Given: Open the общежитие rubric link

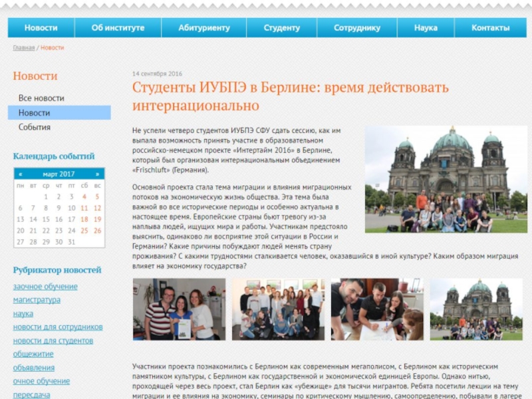Looking at the screenshot, I should [x=34, y=354].
